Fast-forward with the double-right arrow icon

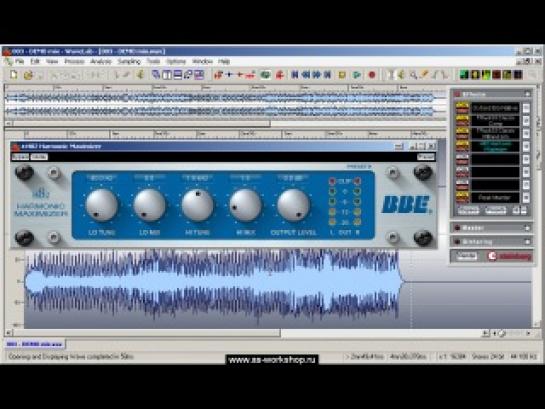click(x=316, y=74)
